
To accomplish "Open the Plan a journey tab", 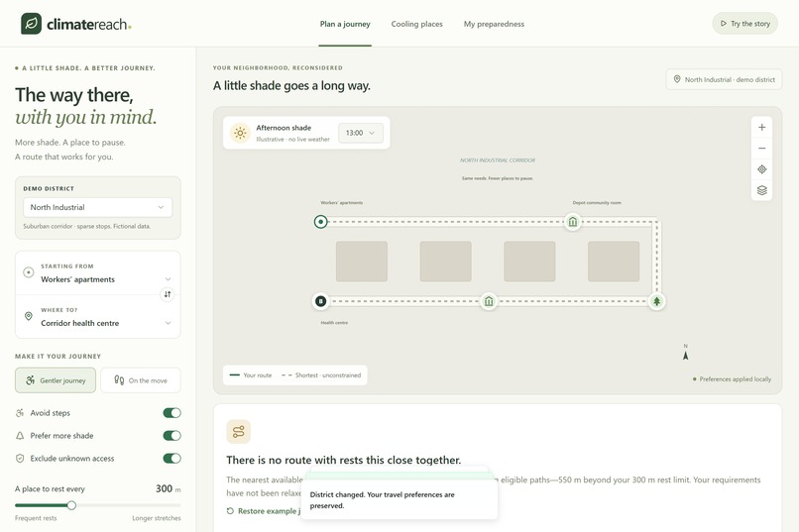I will (345, 24).
